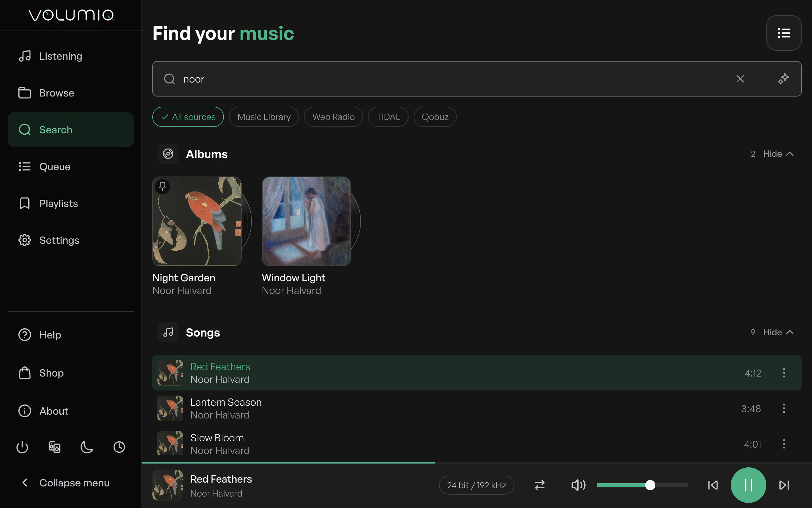
Task: Click the Songs section note icon
Action: coord(168,332)
